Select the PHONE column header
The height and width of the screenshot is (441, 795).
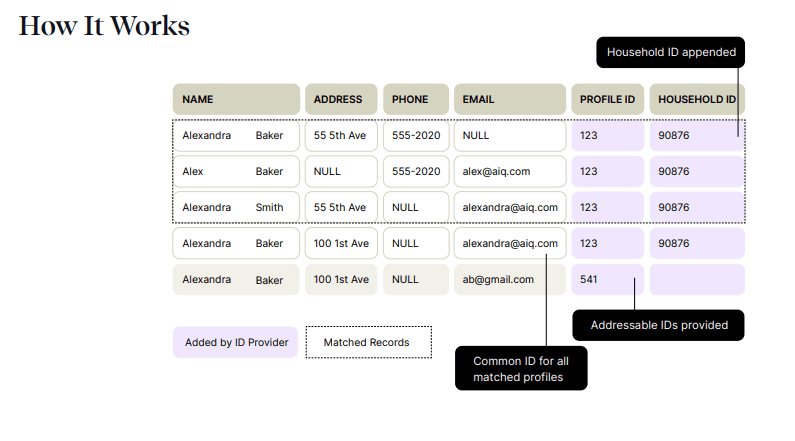[415, 99]
